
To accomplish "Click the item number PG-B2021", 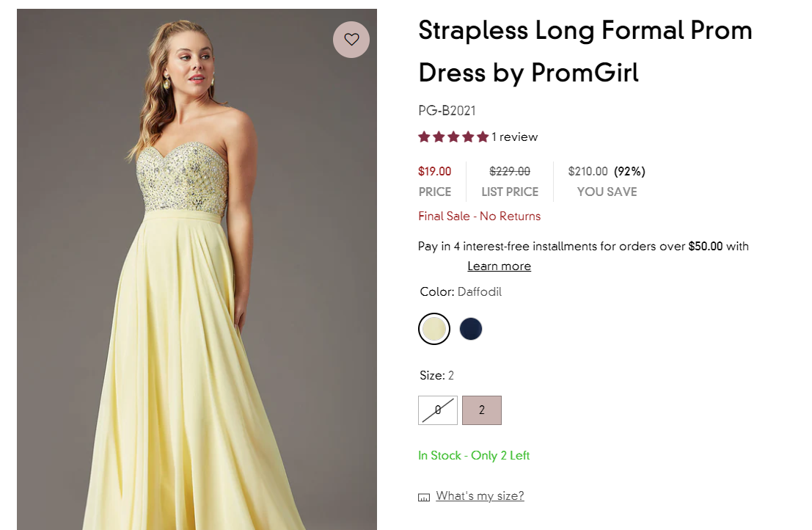I will coord(446,111).
